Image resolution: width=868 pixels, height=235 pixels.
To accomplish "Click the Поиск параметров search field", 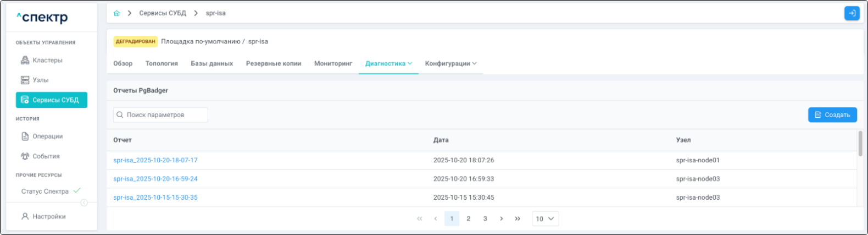I will coord(160,114).
